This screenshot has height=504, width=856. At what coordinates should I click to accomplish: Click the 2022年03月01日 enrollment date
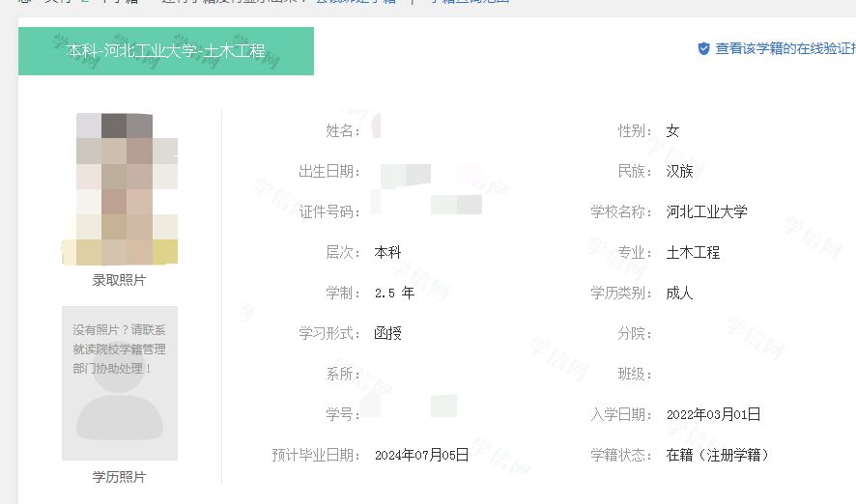[x=713, y=414]
